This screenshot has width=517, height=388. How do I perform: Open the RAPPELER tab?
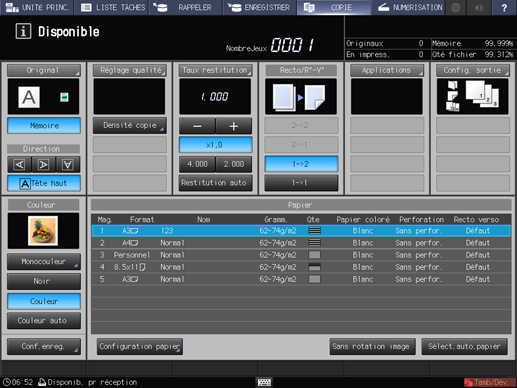tap(185, 7)
